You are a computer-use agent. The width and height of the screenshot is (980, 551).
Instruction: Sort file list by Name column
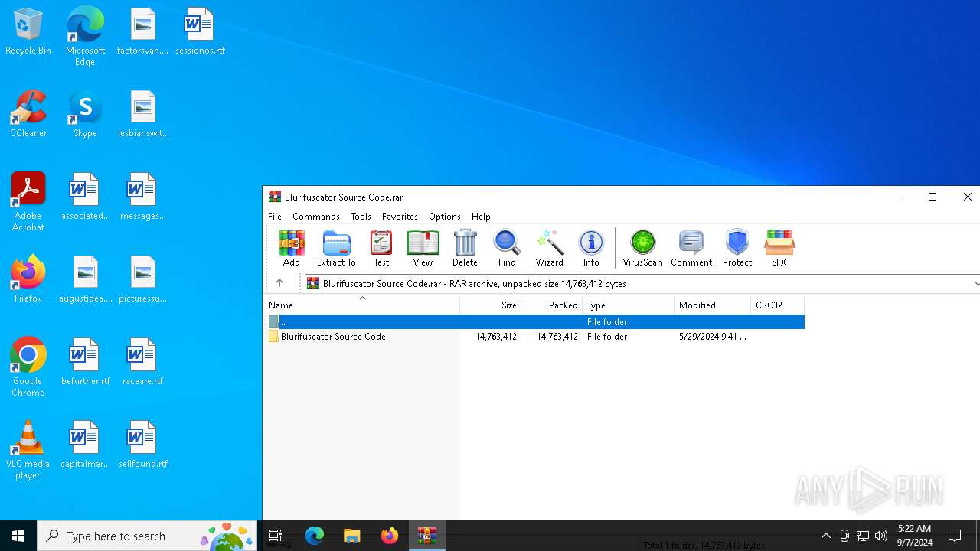click(x=362, y=305)
